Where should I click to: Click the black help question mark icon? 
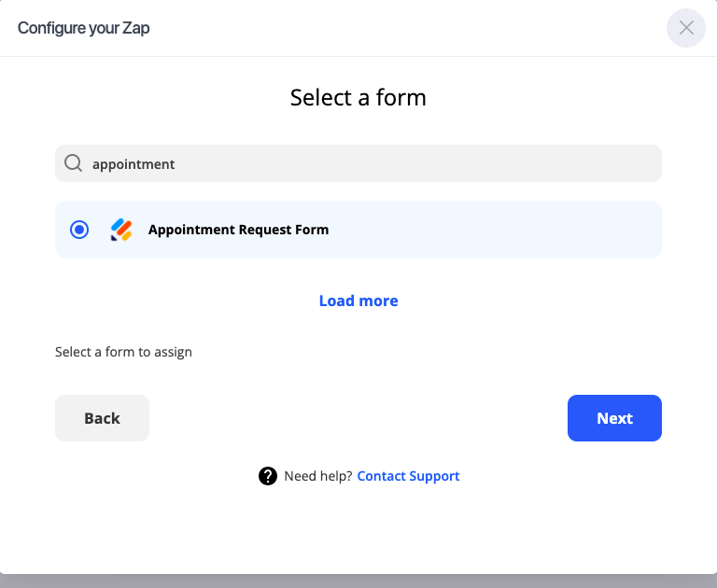[x=268, y=476]
